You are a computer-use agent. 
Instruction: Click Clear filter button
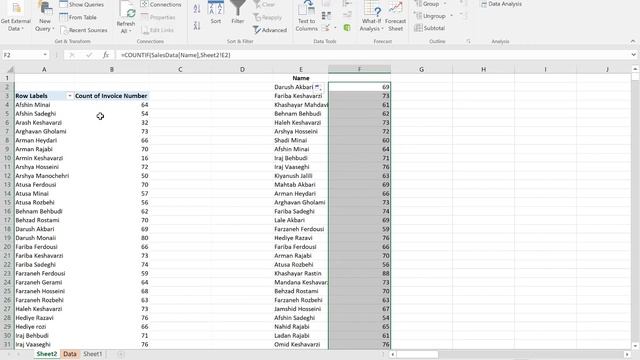pyautogui.click(x=264, y=4)
